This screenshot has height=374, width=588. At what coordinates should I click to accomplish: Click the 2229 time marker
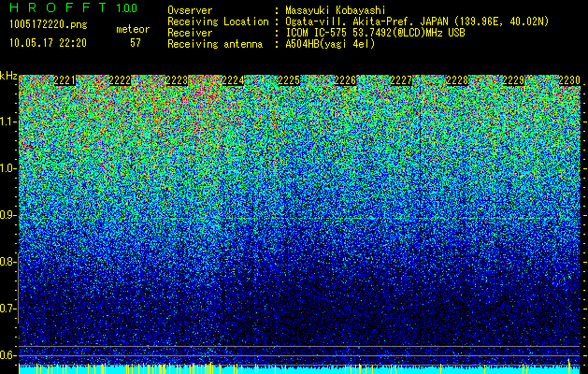[x=513, y=80]
